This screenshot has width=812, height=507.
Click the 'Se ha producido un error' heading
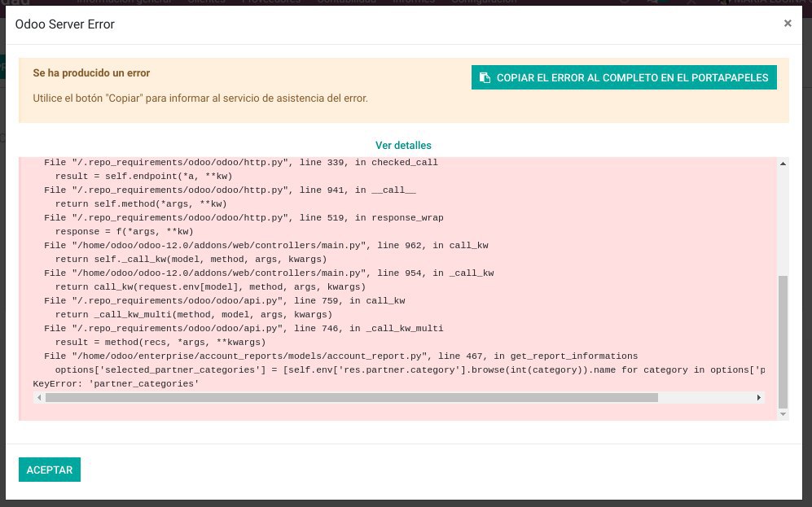tap(91, 73)
